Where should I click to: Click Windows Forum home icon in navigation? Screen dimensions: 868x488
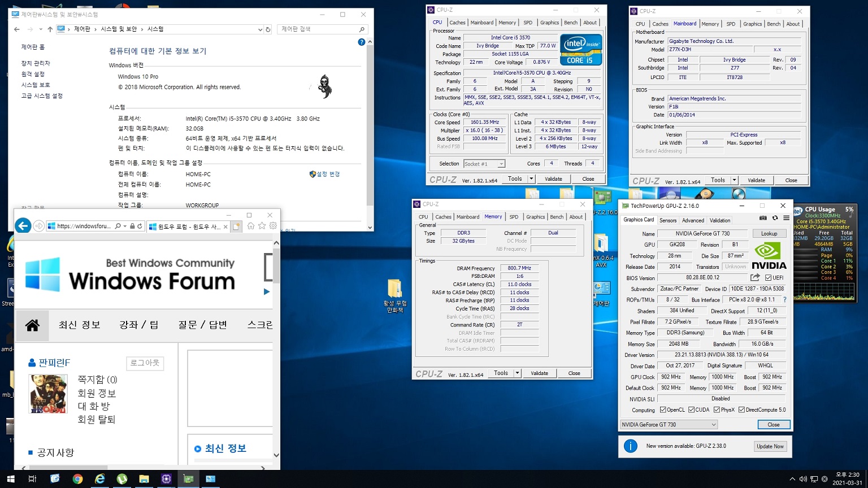32,325
